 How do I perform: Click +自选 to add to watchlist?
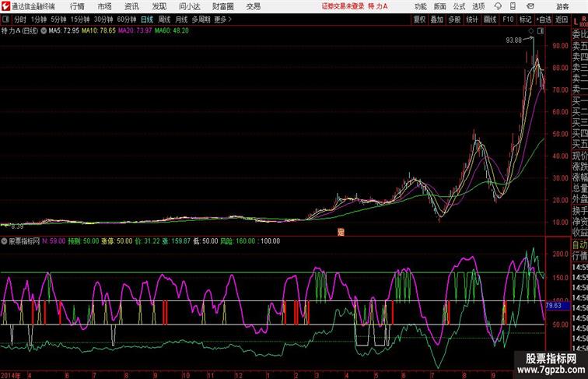(544, 19)
